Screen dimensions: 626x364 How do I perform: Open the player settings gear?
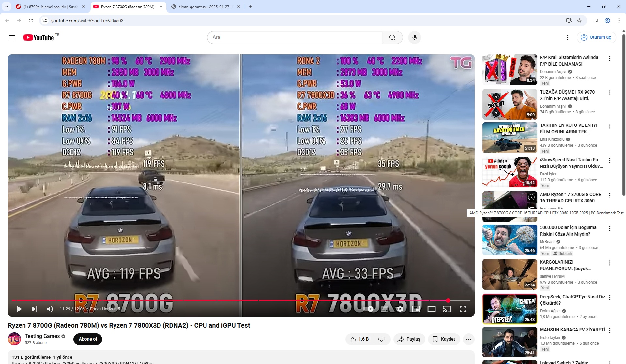[x=400, y=309]
